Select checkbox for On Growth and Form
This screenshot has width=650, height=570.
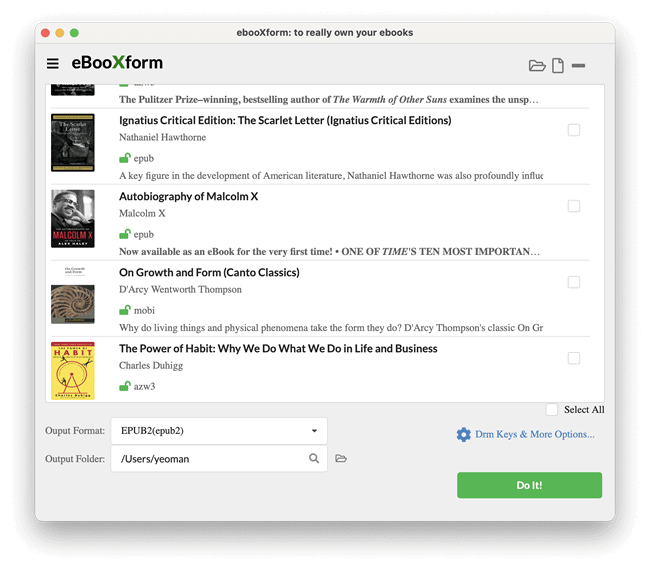coord(573,282)
